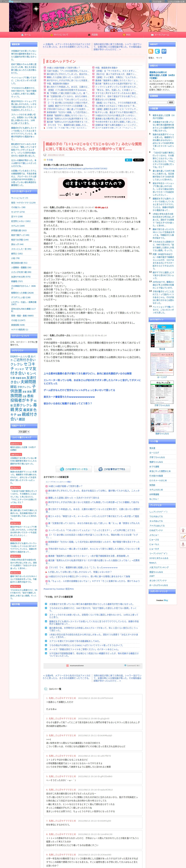The width and height of the screenshot is (186, 868).
Task: Click the Powered by livedoor 相互RSS link
Action: click(58, 589)
